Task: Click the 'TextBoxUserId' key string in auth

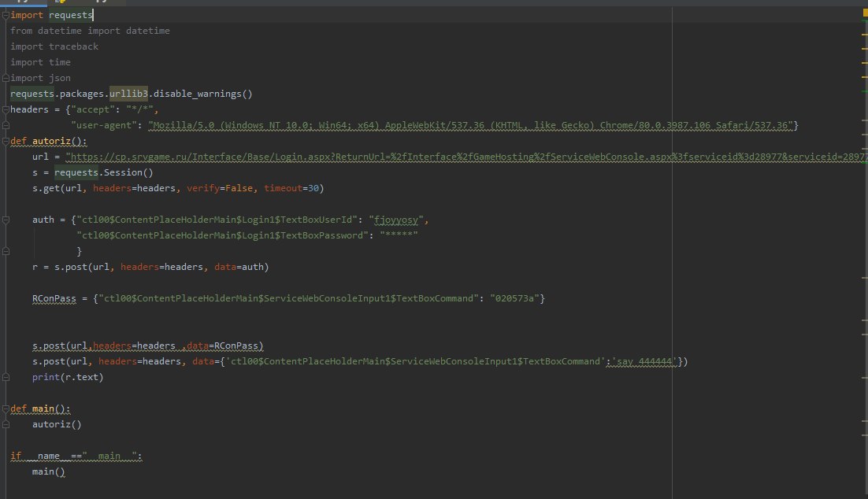Action: pyautogui.click(x=217, y=220)
